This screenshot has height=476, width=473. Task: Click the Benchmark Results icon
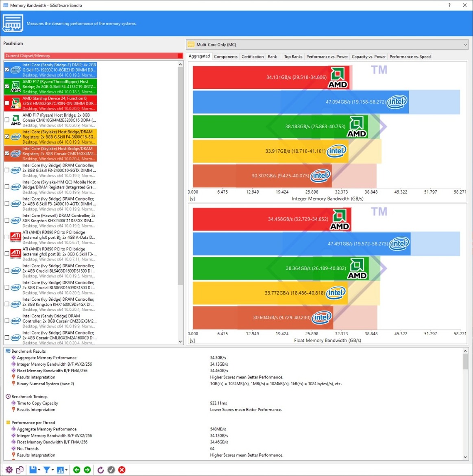tap(8, 351)
